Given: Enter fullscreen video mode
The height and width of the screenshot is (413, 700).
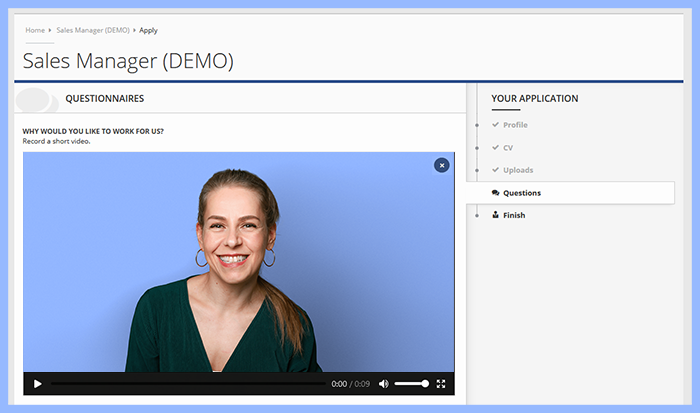Looking at the screenshot, I should tap(441, 384).
